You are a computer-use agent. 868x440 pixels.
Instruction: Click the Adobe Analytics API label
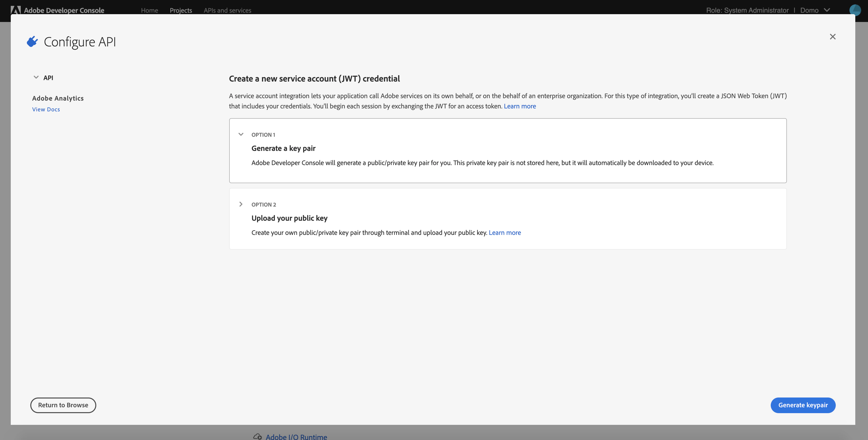pos(58,98)
